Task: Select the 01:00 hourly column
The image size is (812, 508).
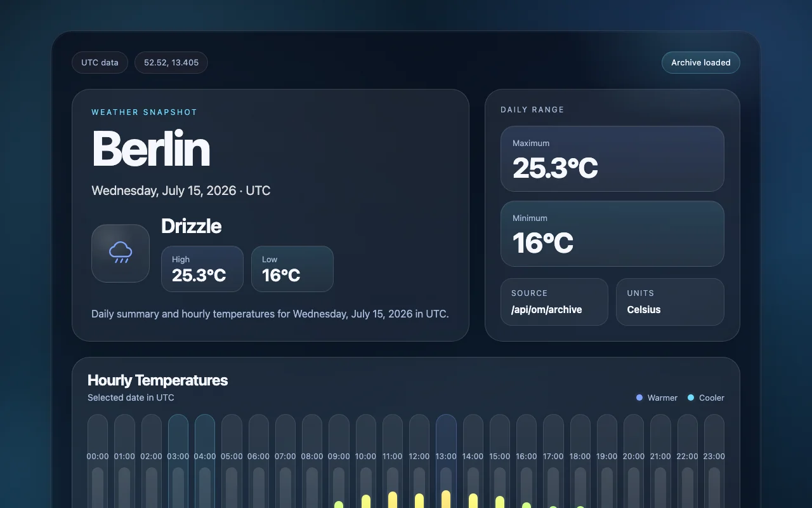Action: [124, 461]
